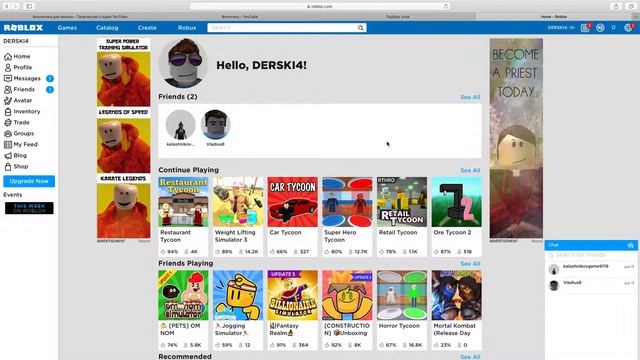The width and height of the screenshot is (640, 360).
Task: Open chat with kalashnikovgame9119
Action: [591, 269]
